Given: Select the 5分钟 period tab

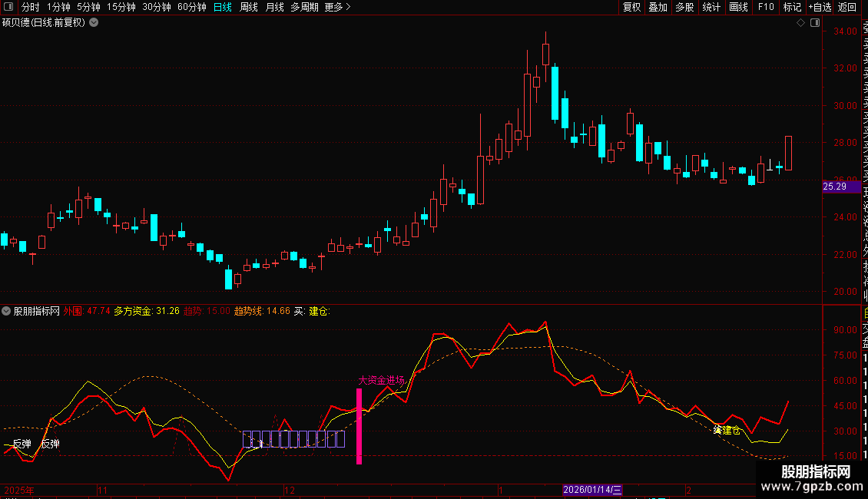Looking at the screenshot, I should coord(88,7).
